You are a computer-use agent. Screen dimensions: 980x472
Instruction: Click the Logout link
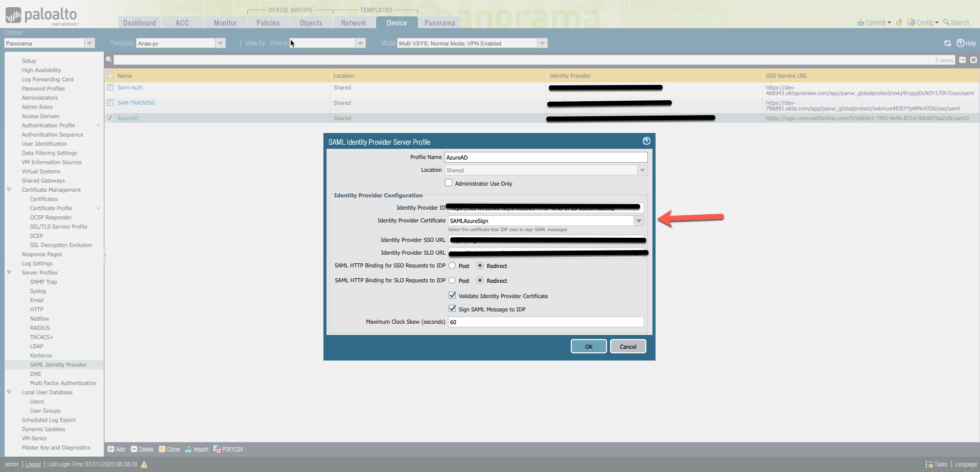[33, 464]
